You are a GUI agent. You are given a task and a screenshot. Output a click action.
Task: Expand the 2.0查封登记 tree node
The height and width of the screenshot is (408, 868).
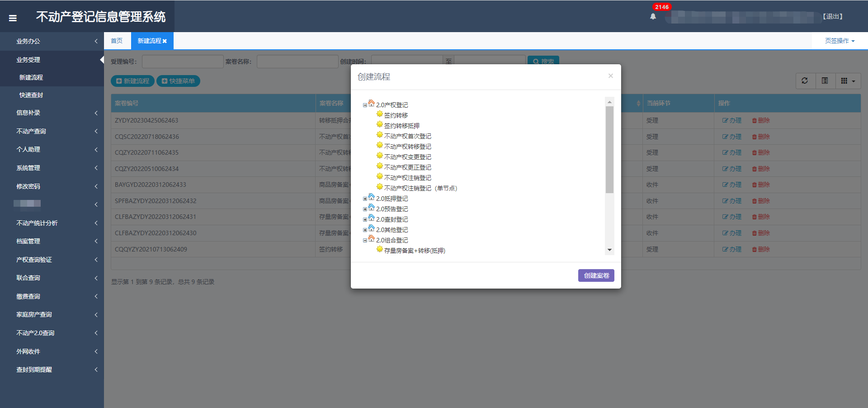click(365, 219)
